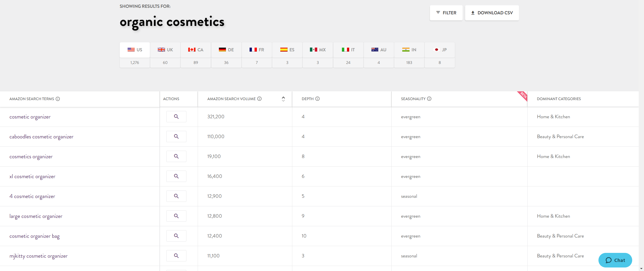Open info icon next to Amazon Search Terms
Image resolution: width=644 pixels, height=271 pixels.
58,99
